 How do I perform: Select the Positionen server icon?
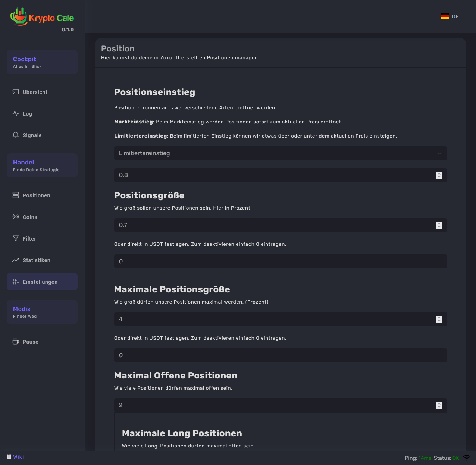pos(16,195)
